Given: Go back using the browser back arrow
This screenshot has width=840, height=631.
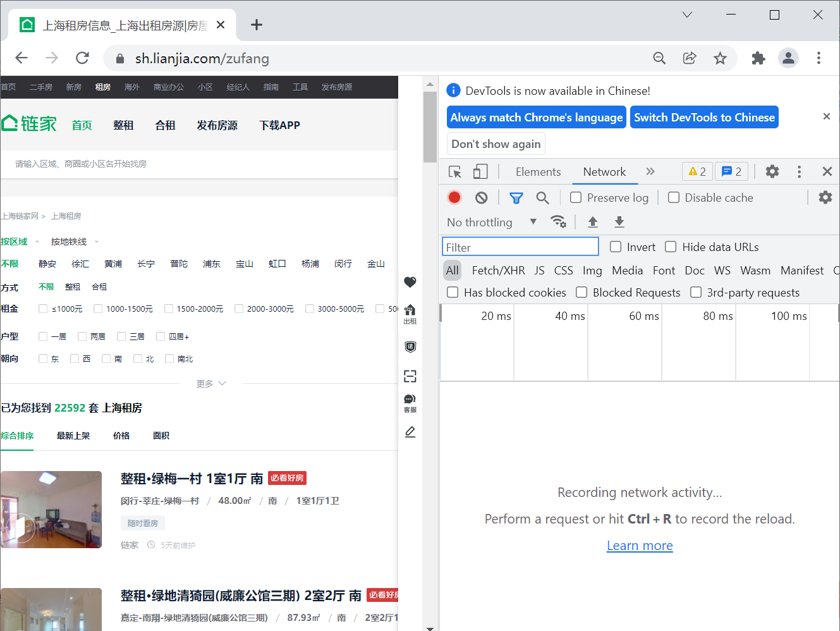Looking at the screenshot, I should 21,58.
